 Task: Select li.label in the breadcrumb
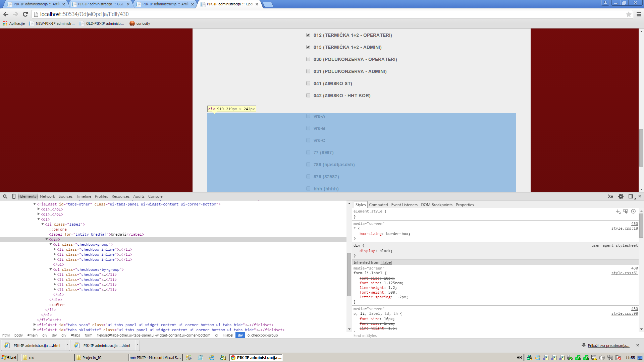(x=228, y=335)
